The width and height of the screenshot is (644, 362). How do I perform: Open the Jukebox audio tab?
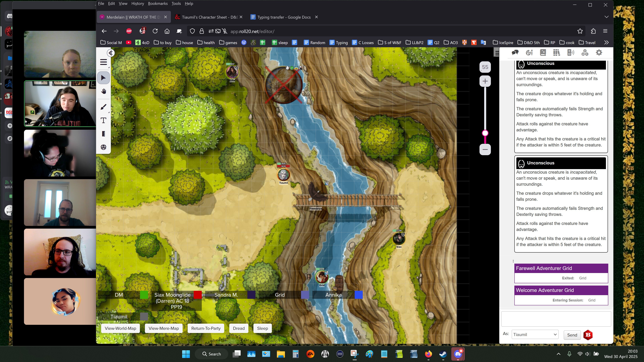click(571, 52)
